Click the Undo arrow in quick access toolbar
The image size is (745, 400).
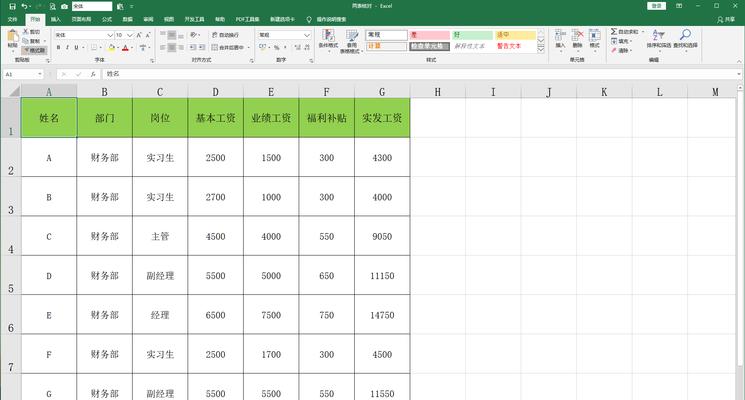click(24, 7)
